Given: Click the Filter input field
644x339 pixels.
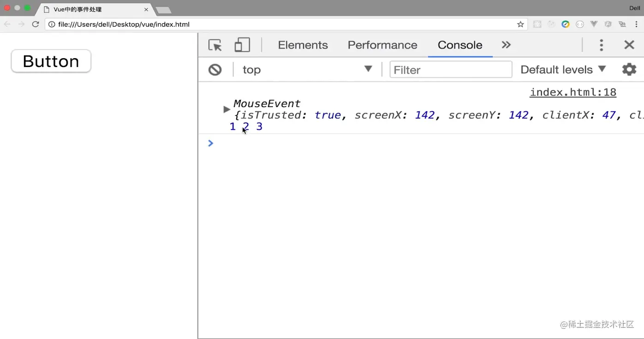Looking at the screenshot, I should [451, 69].
